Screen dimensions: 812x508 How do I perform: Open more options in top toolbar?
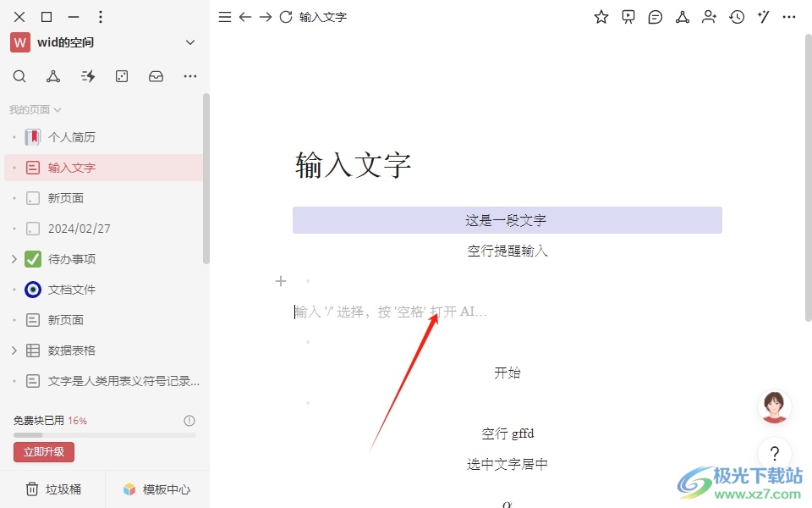(788, 17)
